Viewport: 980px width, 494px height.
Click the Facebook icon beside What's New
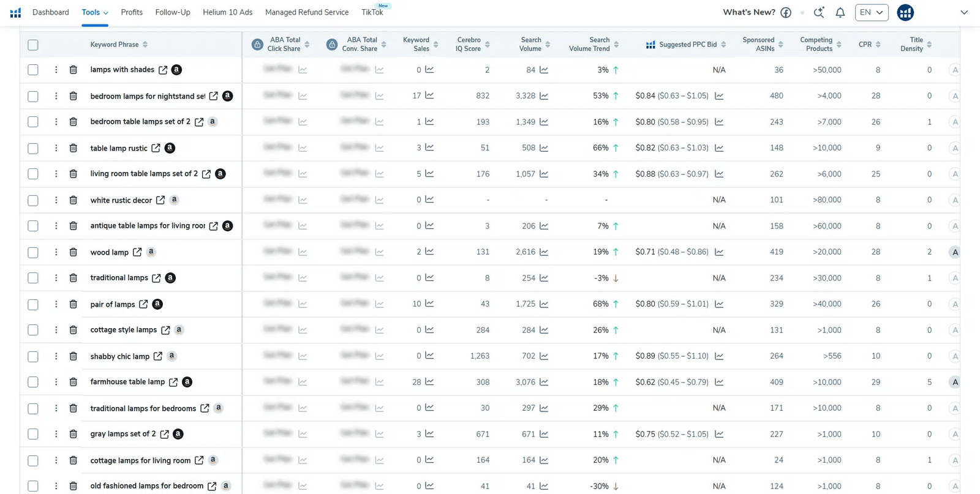tap(786, 12)
